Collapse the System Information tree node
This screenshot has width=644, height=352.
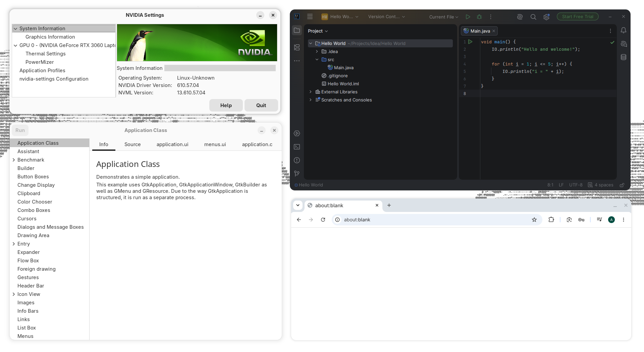(x=15, y=29)
